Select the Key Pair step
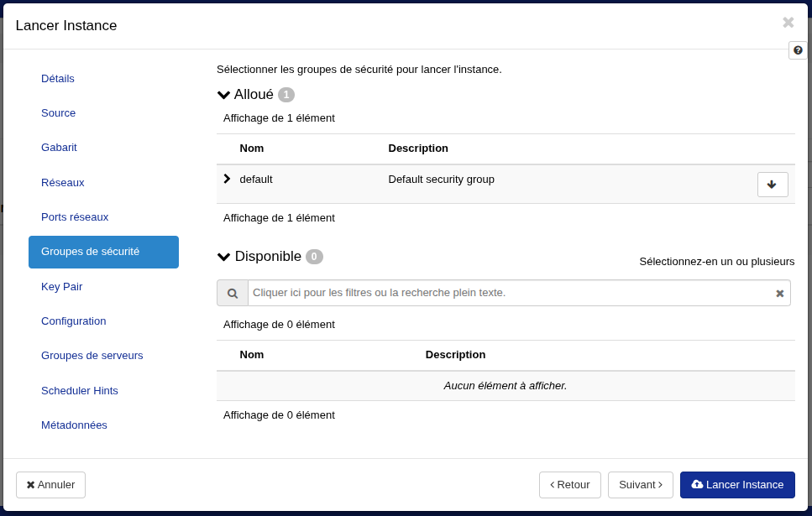The image size is (812, 516). click(x=62, y=287)
